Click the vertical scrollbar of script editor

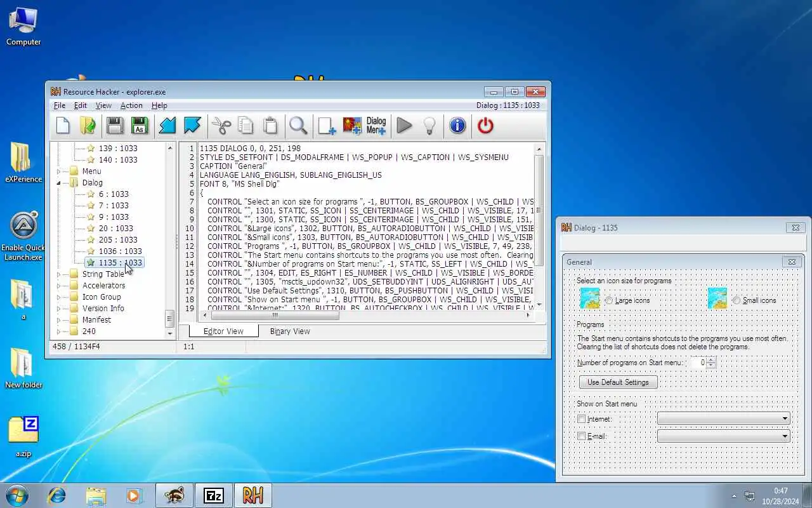point(539,210)
